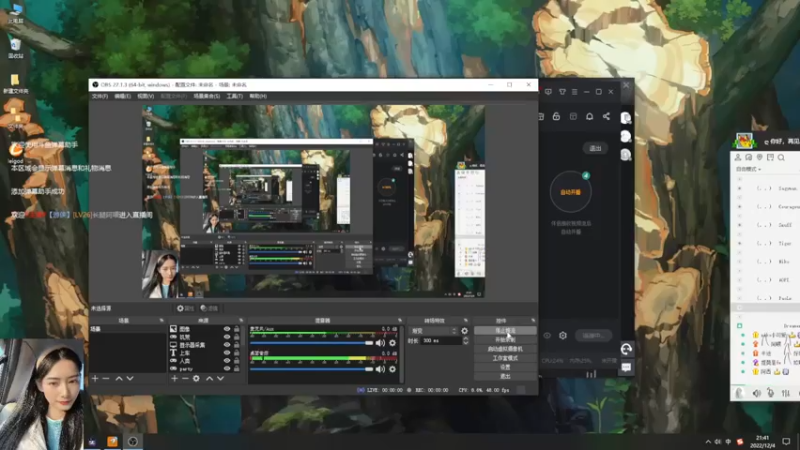Image resolution: width=800 pixels, height=450 pixels.
Task: Move scene down arrow in Scenes panel
Action: (x=130, y=379)
